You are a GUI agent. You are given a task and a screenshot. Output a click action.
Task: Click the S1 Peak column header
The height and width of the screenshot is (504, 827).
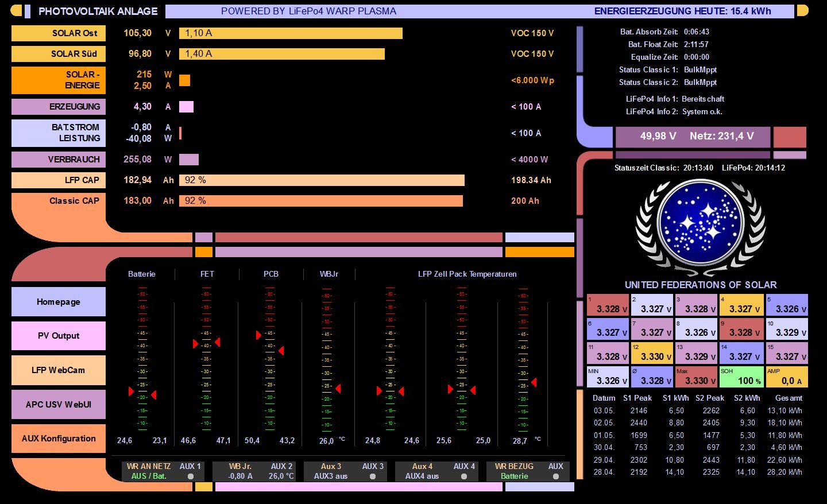[x=637, y=398]
